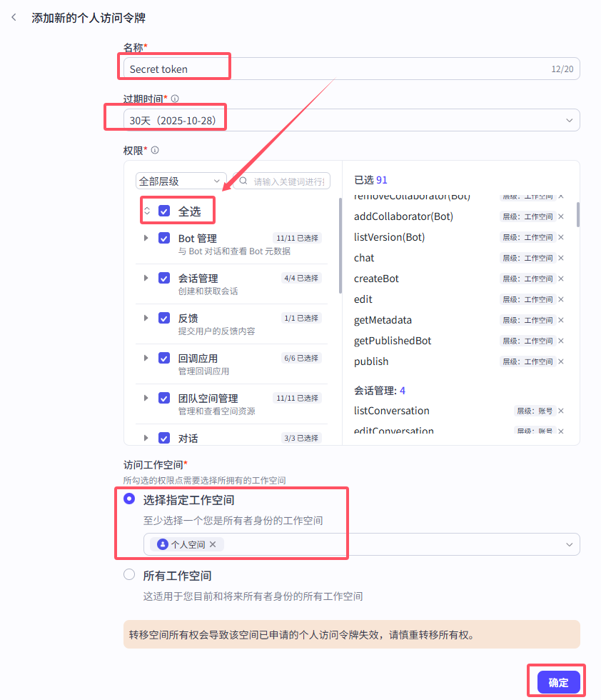This screenshot has width=601, height=700.
Task: Click the 确定 confirm button
Action: [x=558, y=682]
